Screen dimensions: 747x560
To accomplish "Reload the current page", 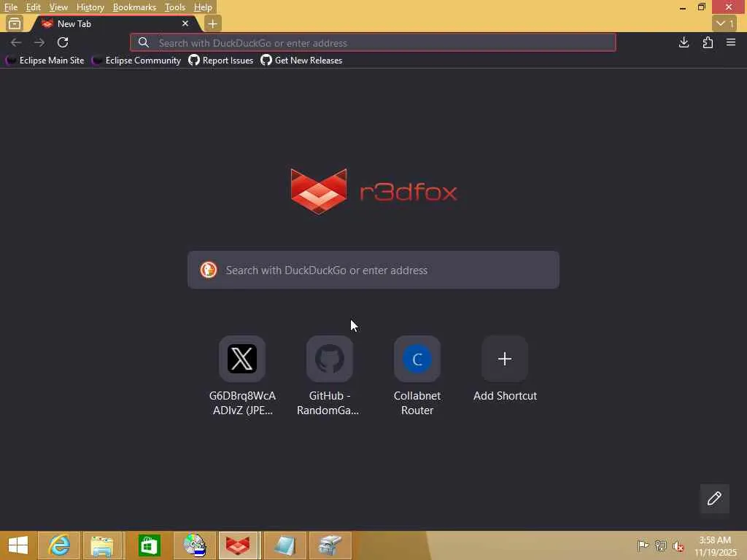I will coord(63,42).
